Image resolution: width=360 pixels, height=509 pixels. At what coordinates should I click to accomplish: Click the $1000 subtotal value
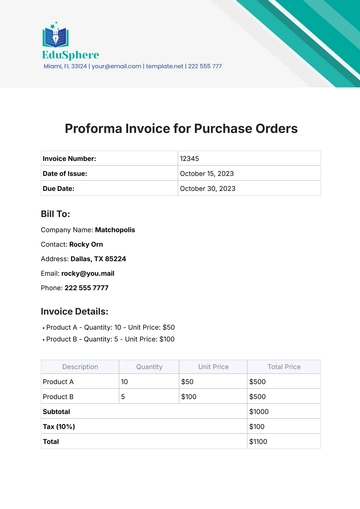259,411
